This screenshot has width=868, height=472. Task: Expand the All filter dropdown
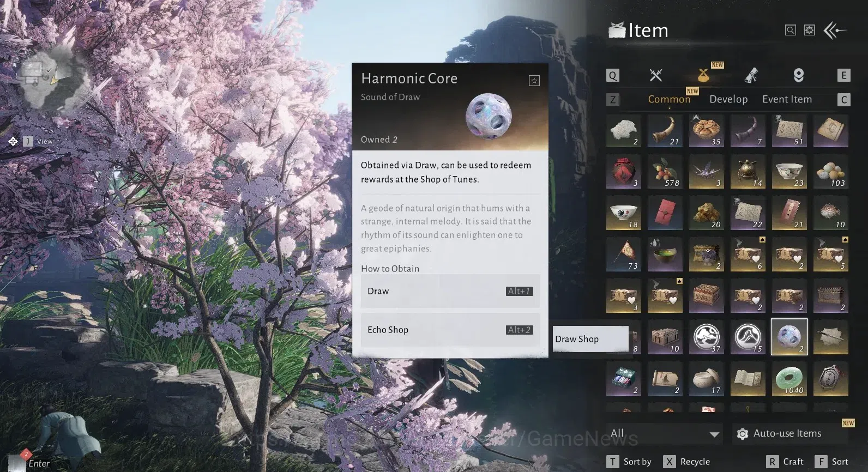pyautogui.click(x=664, y=434)
